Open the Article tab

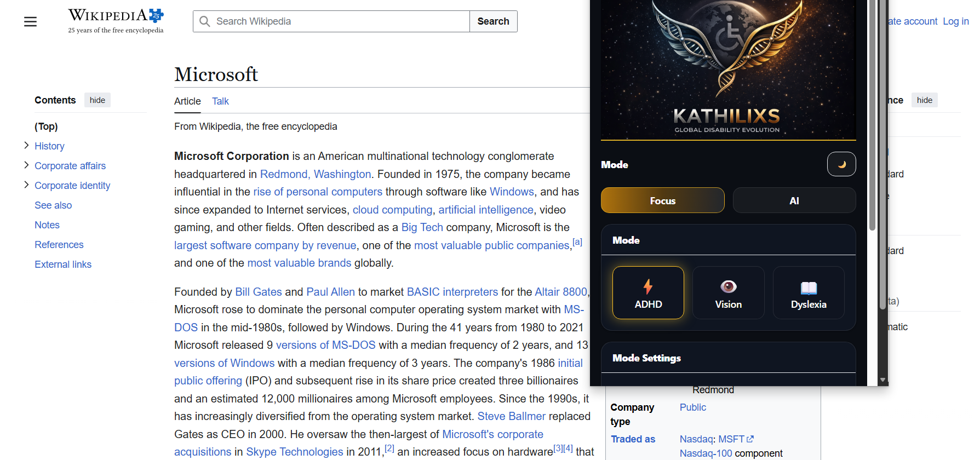(187, 101)
